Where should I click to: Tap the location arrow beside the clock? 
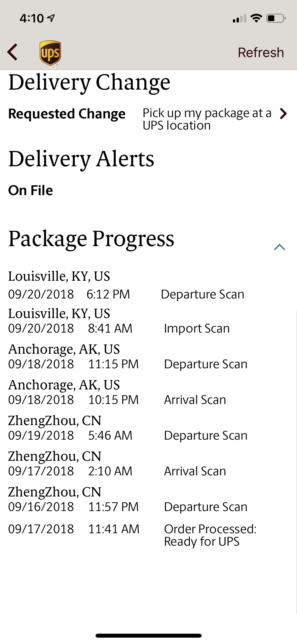(51, 18)
